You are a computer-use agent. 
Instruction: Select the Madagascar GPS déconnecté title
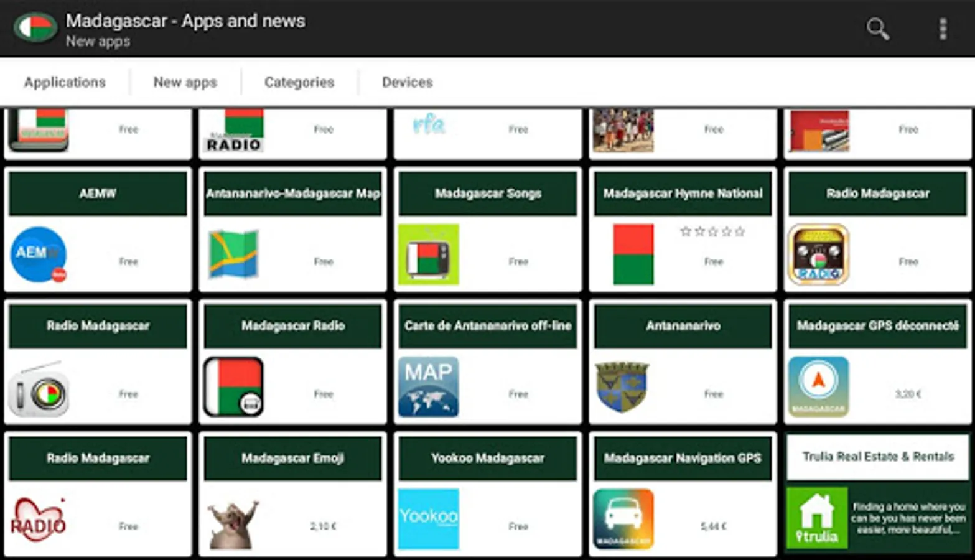tap(878, 325)
